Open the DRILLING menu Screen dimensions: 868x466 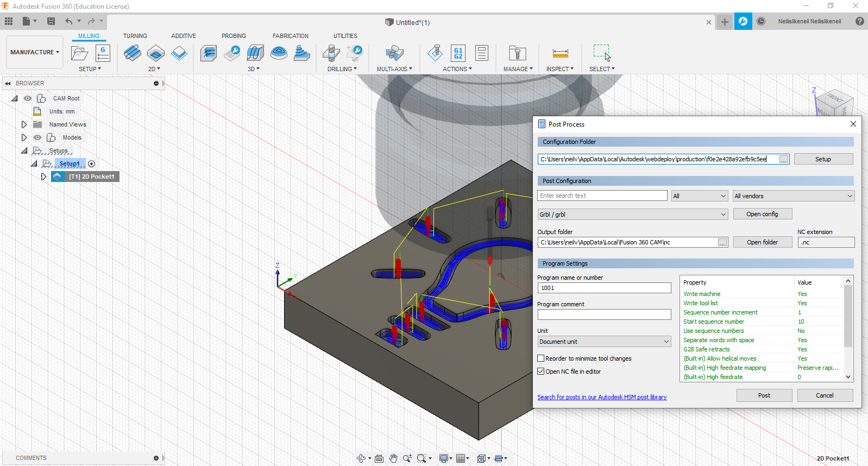[342, 69]
